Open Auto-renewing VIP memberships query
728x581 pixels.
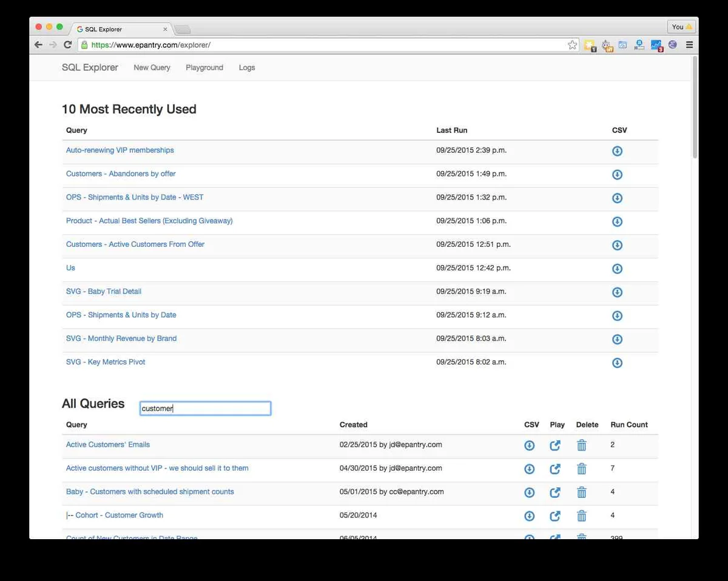[x=120, y=150]
